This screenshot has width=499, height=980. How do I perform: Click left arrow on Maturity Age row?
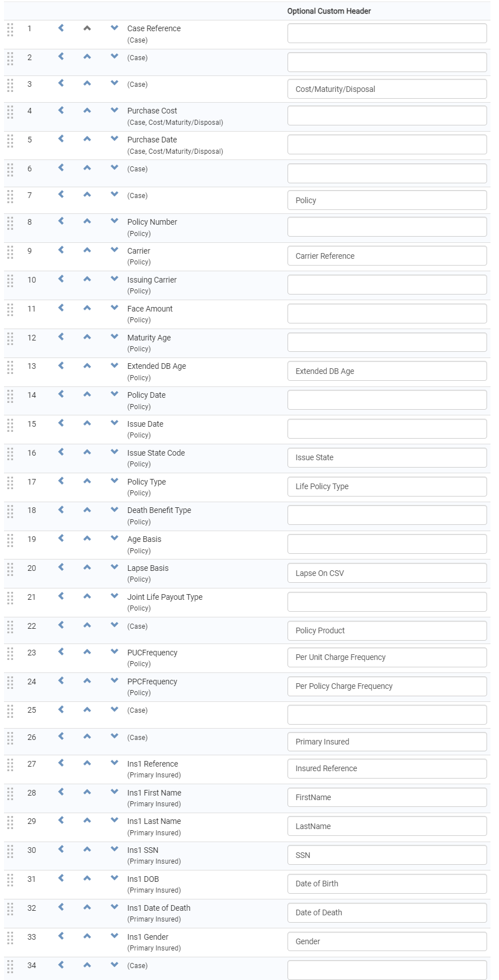[61, 337]
